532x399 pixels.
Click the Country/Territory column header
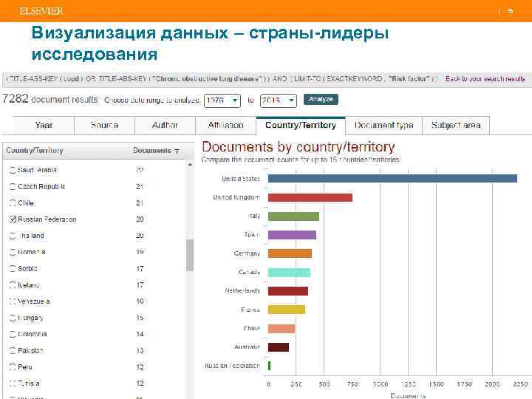35,150
